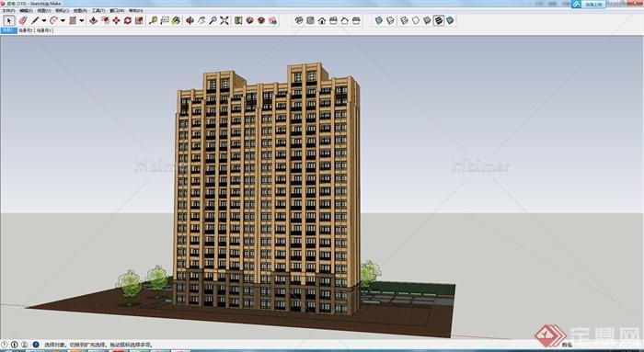Screen dimensions: 644x352
Task: Select the Rectangle shape tool
Action: tap(73, 20)
